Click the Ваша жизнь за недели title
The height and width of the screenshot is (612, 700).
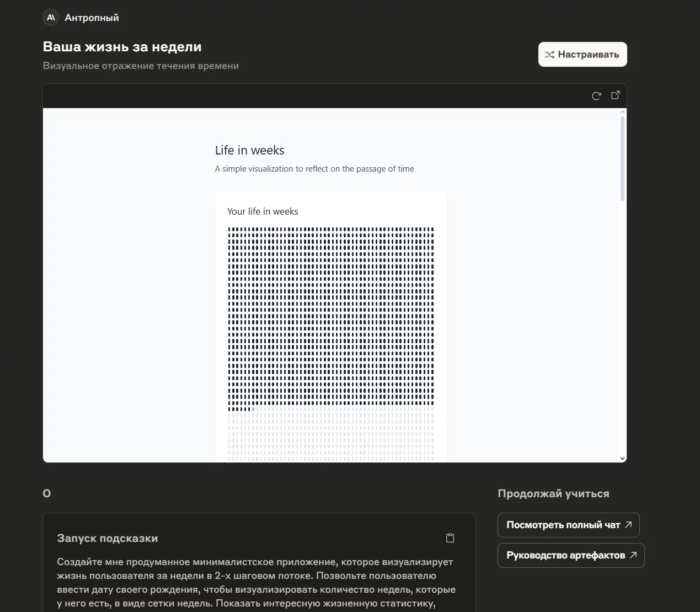(122, 47)
